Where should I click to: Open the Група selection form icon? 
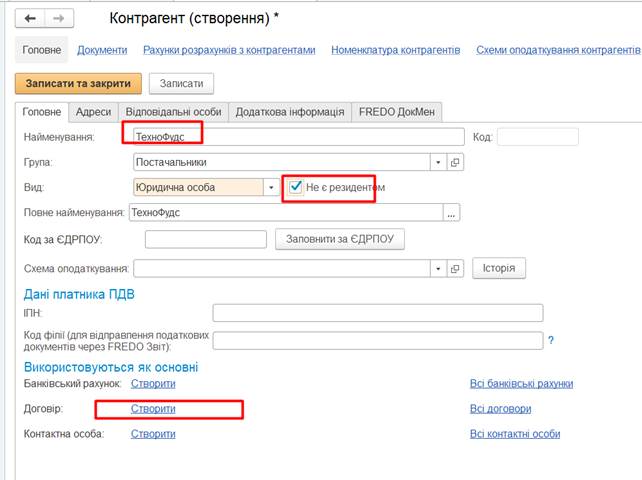point(455,162)
